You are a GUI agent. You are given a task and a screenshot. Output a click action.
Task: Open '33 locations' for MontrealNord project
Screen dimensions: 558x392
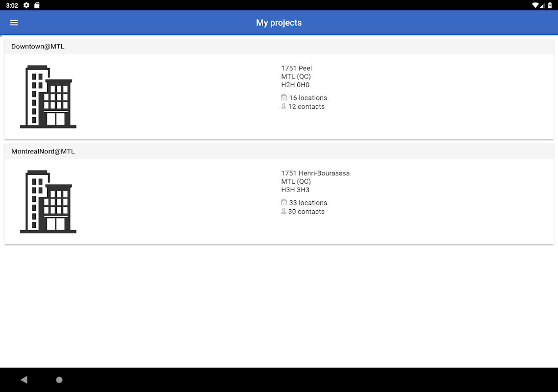pos(308,203)
